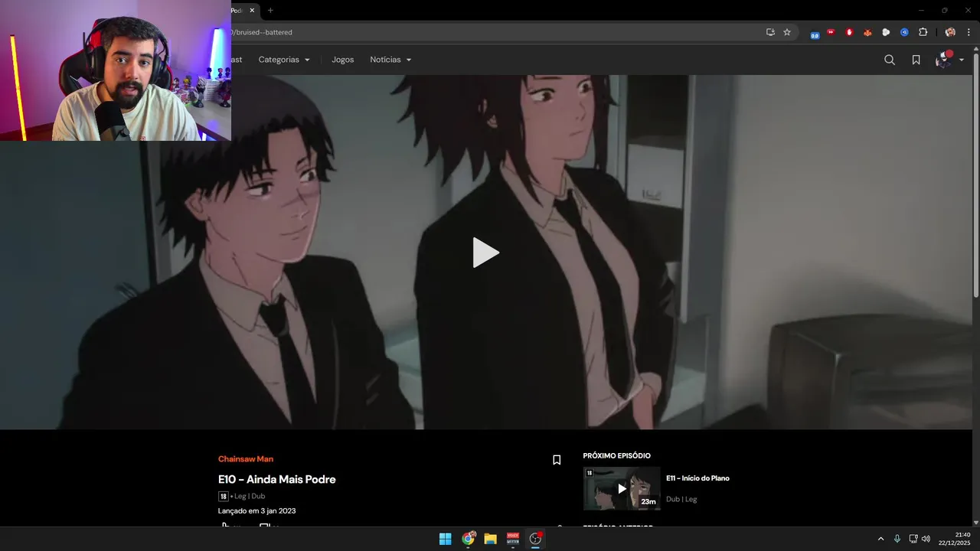Screen dimensions: 980x551
Task: Open the Chrome profile avatar
Action: [x=950, y=32]
